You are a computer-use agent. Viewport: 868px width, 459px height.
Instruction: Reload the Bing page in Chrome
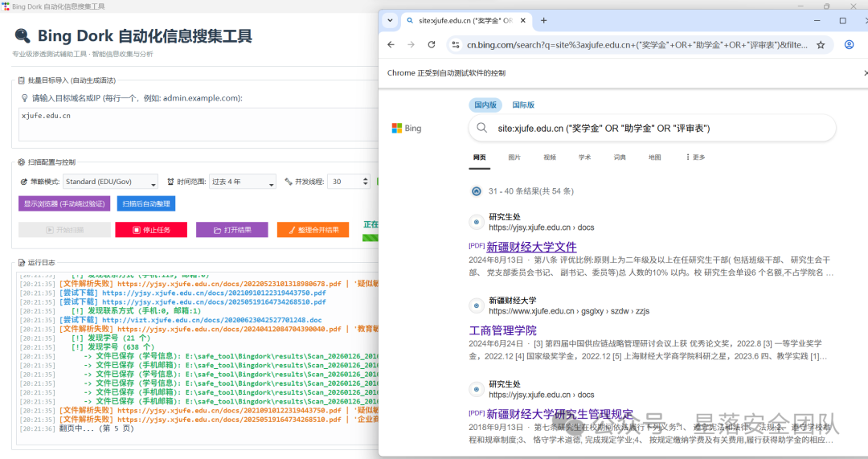[432, 45]
